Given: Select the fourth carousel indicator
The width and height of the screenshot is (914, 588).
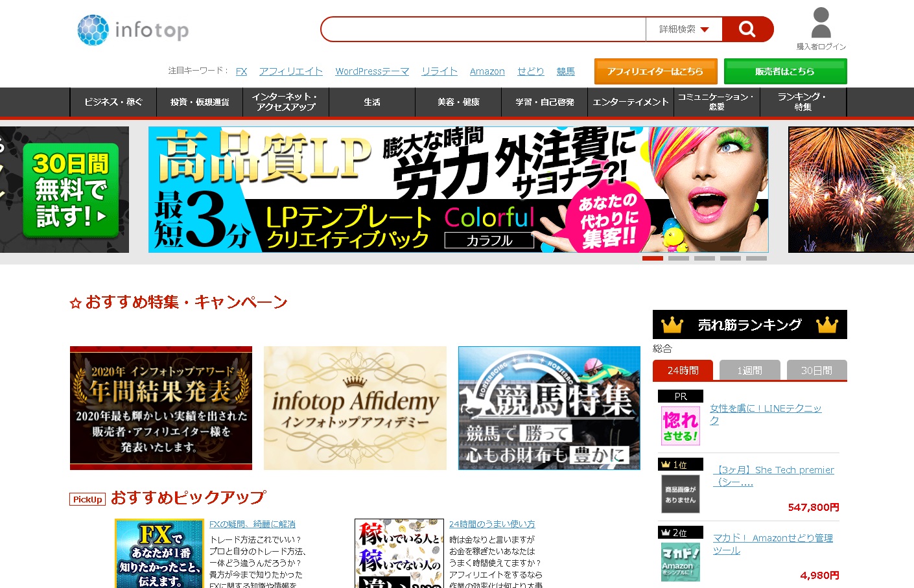Looking at the screenshot, I should pos(731,258).
